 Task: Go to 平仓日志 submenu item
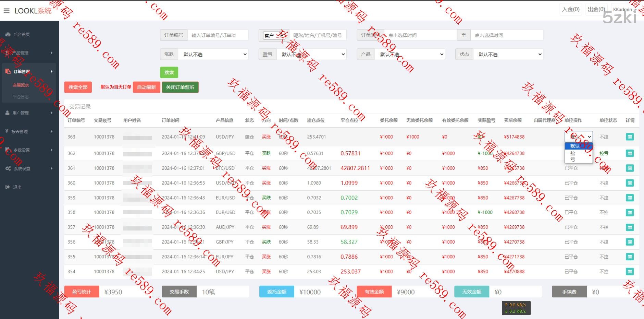[21, 97]
